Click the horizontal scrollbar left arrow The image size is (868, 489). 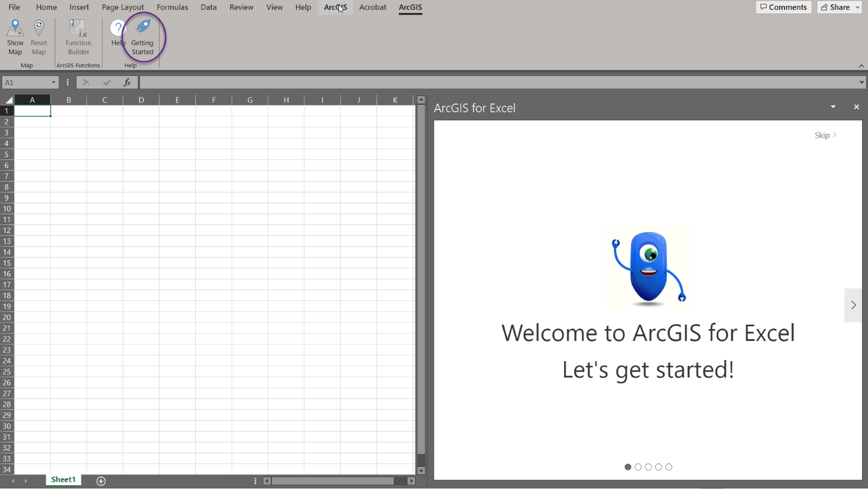[x=266, y=481]
